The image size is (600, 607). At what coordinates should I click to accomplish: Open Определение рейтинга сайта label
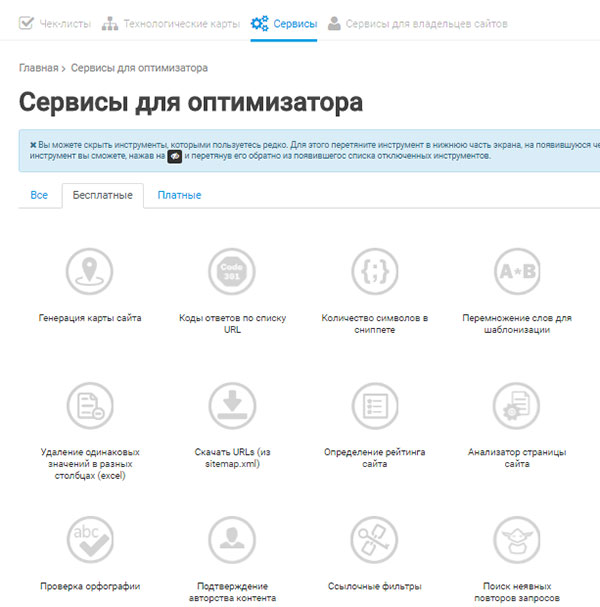(375, 458)
